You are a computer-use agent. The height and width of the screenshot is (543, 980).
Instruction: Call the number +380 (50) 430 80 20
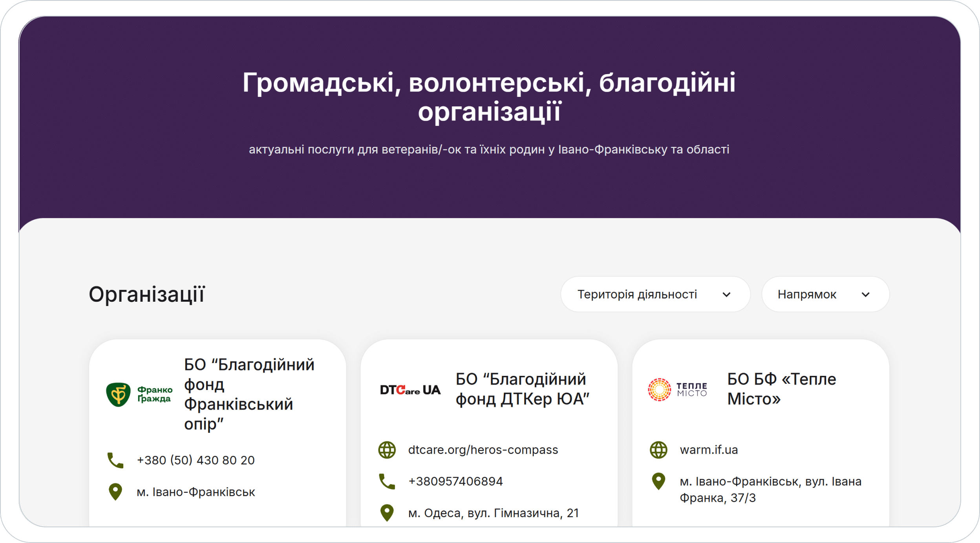pyautogui.click(x=196, y=460)
